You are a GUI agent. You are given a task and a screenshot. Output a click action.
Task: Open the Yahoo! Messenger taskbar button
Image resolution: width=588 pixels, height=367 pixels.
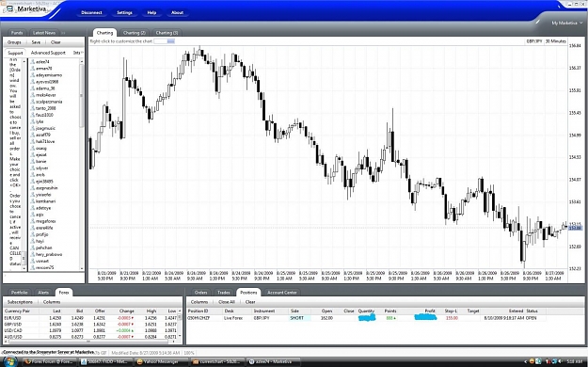[160, 361]
